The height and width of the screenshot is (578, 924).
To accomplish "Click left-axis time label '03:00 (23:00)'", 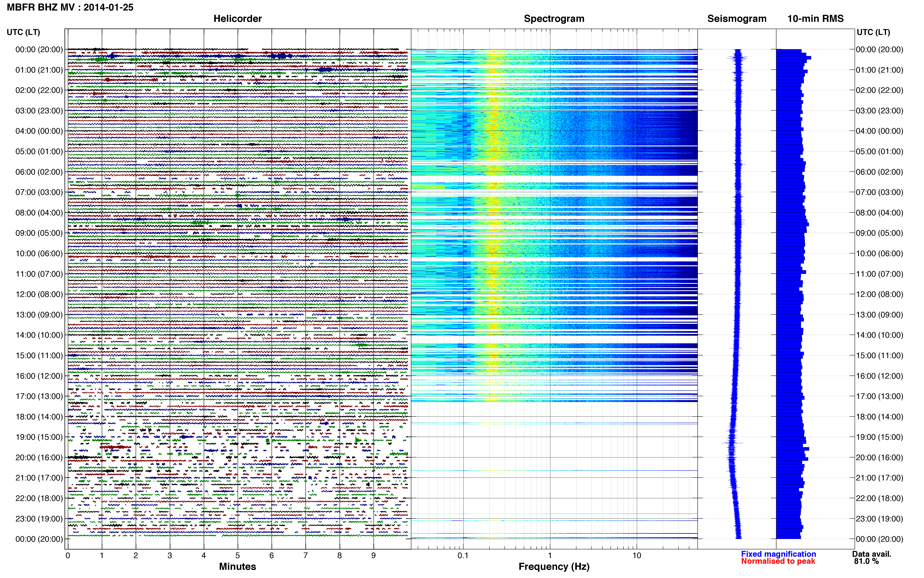I will pos(39,111).
